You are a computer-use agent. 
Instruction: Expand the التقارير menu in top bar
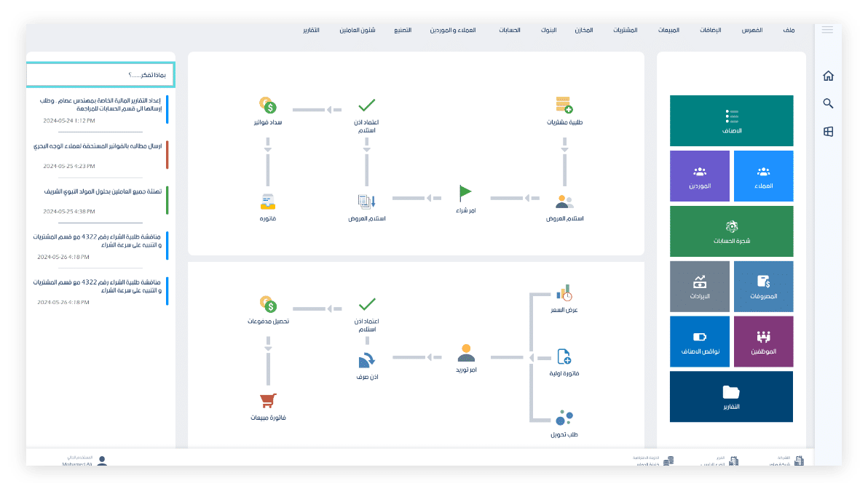point(311,31)
